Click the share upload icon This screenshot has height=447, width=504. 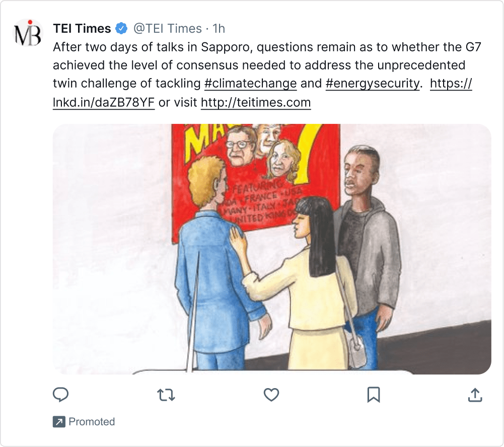(475, 395)
